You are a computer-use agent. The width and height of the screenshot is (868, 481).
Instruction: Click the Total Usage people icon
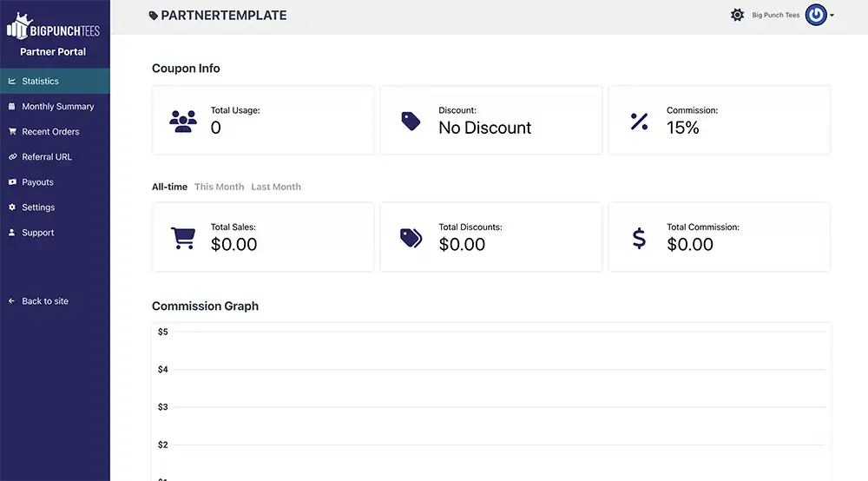coord(183,121)
